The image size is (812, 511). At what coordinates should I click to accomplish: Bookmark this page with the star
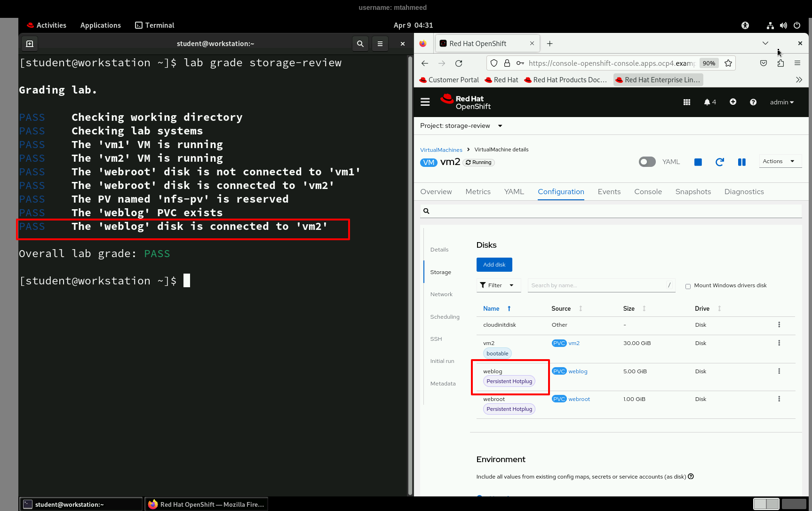coord(728,63)
